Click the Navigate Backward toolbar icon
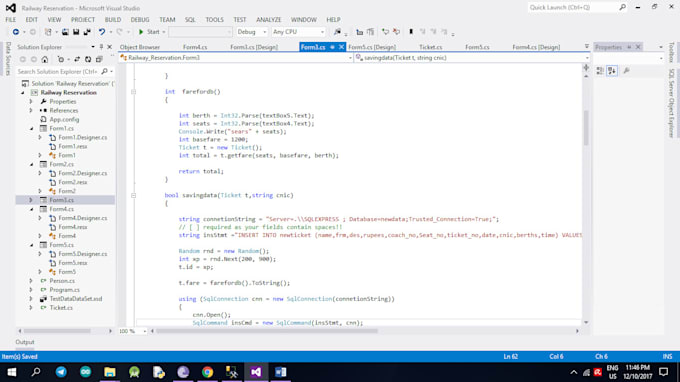The height and width of the screenshot is (382, 680). click(x=16, y=32)
